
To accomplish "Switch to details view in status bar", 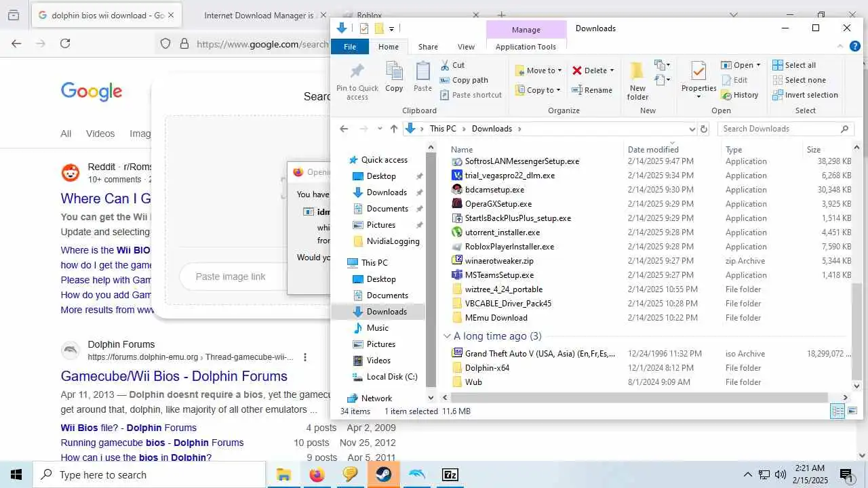I will coord(837,411).
